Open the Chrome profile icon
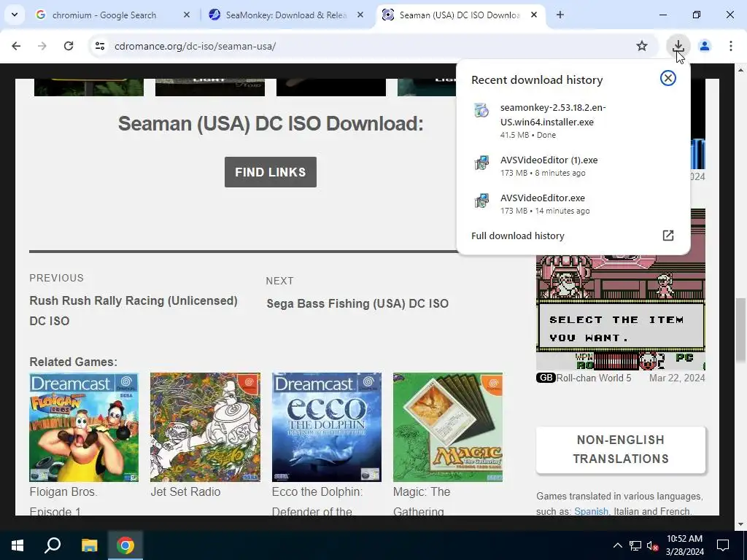This screenshot has width=747, height=560. tap(705, 46)
